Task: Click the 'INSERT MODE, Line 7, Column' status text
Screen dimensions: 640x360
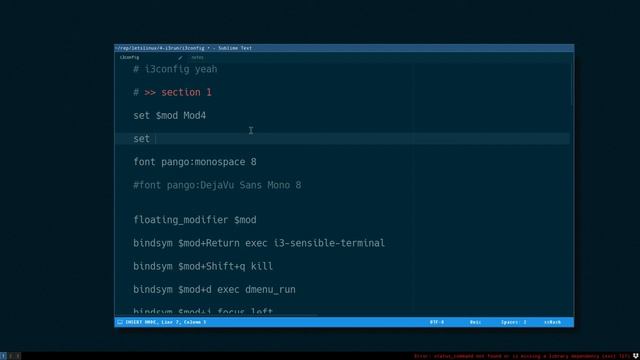Action: [x=166, y=322]
